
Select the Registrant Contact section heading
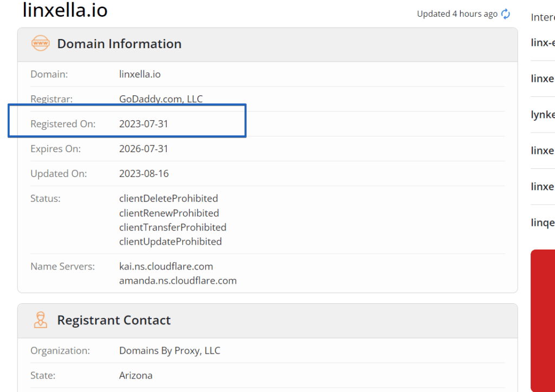click(114, 320)
